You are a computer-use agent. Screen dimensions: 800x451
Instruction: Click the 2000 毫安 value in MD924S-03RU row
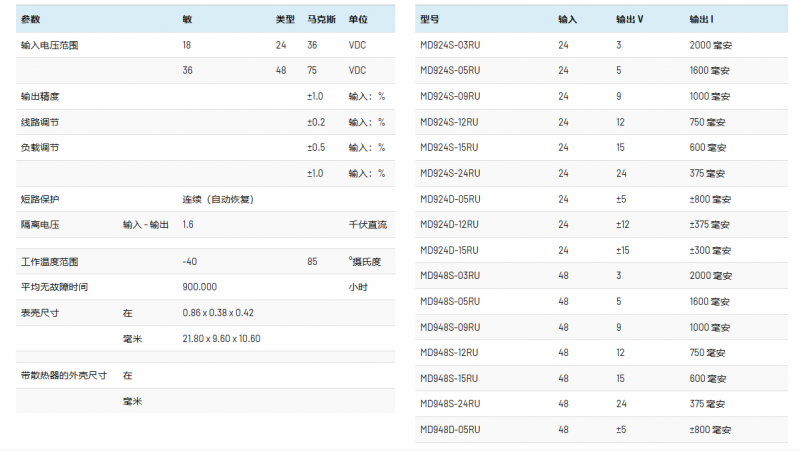711,45
